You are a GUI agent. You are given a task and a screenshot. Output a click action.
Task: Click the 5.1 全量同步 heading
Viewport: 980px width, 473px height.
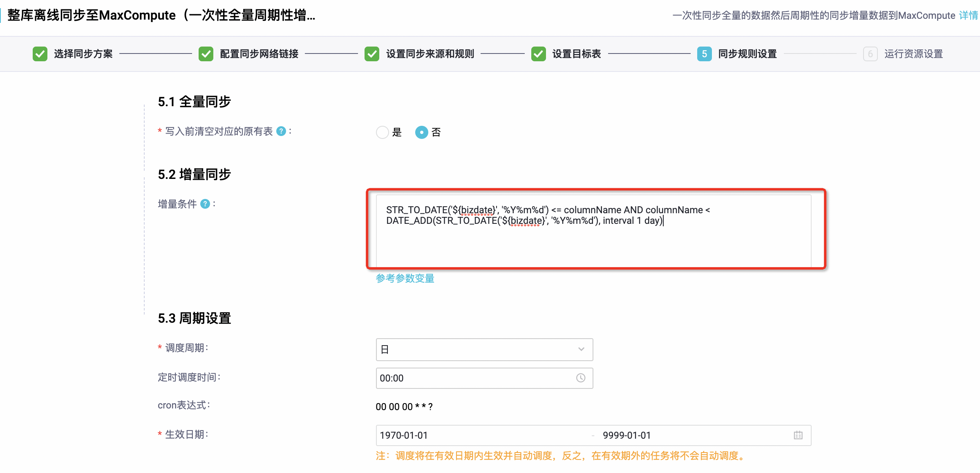click(195, 102)
